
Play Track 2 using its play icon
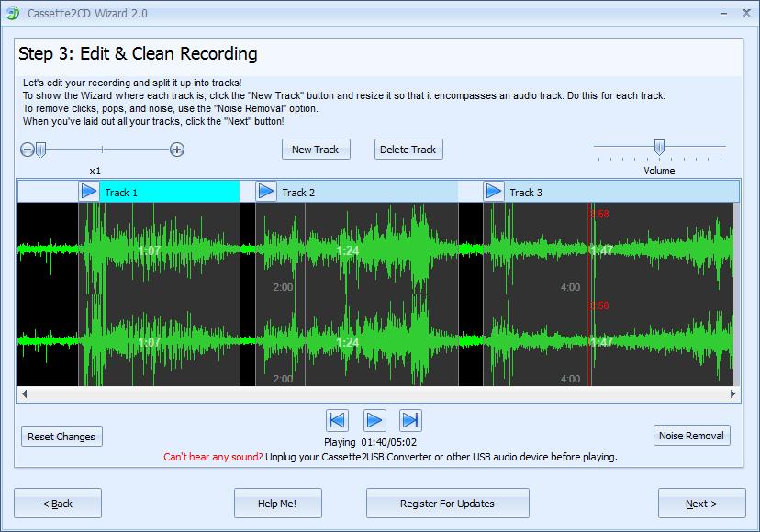click(x=266, y=191)
